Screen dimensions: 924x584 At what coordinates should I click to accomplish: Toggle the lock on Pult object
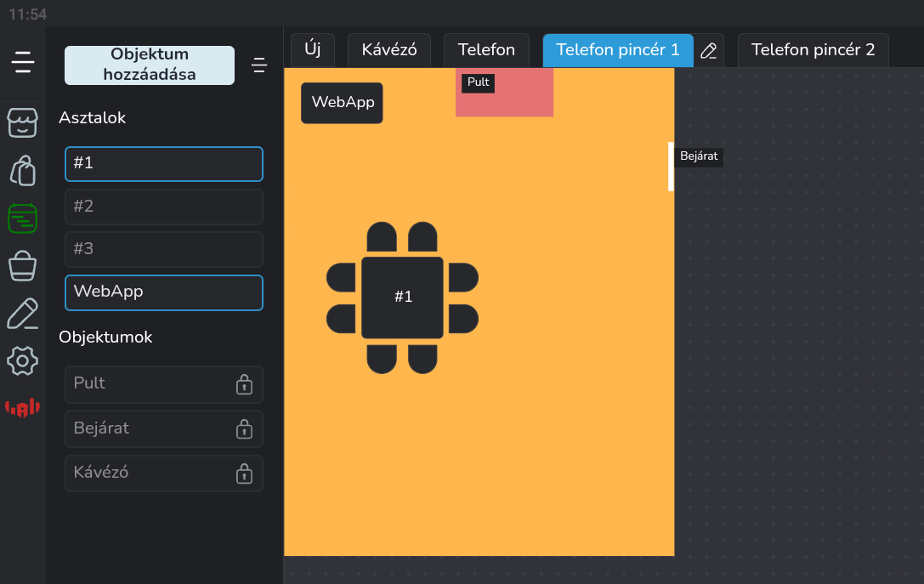pos(244,384)
